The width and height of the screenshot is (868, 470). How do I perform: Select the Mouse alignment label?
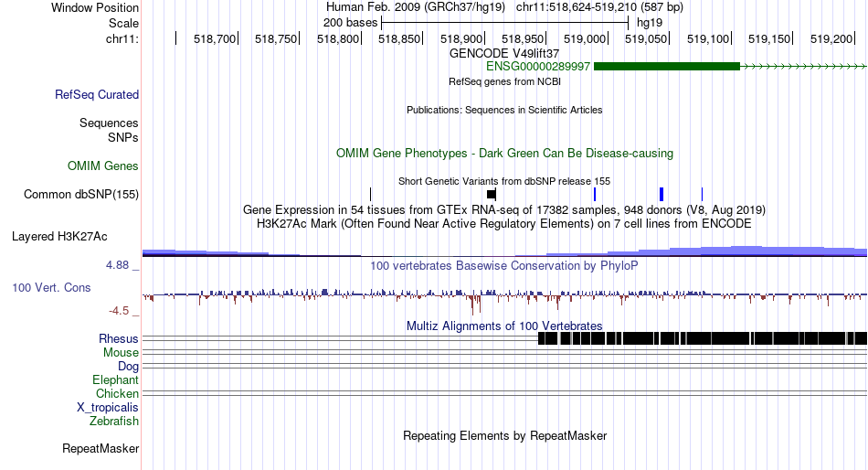[x=121, y=353]
